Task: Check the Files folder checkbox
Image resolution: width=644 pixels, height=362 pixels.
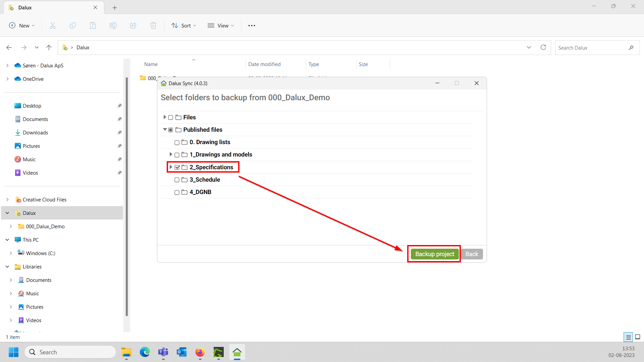Action: [x=171, y=118]
